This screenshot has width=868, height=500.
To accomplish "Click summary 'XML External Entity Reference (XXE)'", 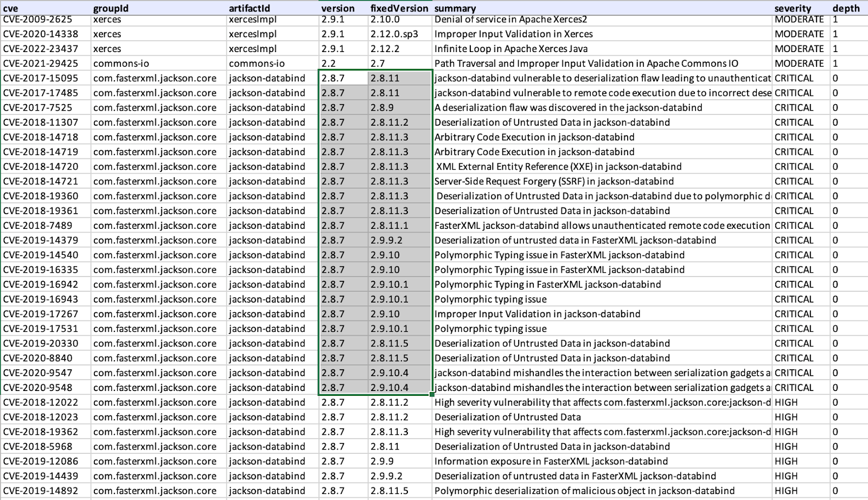I will click(x=602, y=166).
